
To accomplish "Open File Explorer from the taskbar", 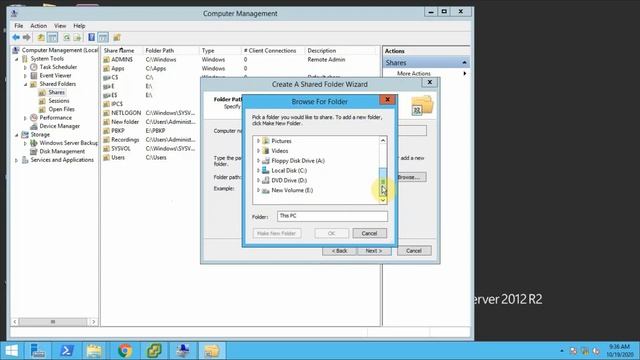I will [95, 351].
